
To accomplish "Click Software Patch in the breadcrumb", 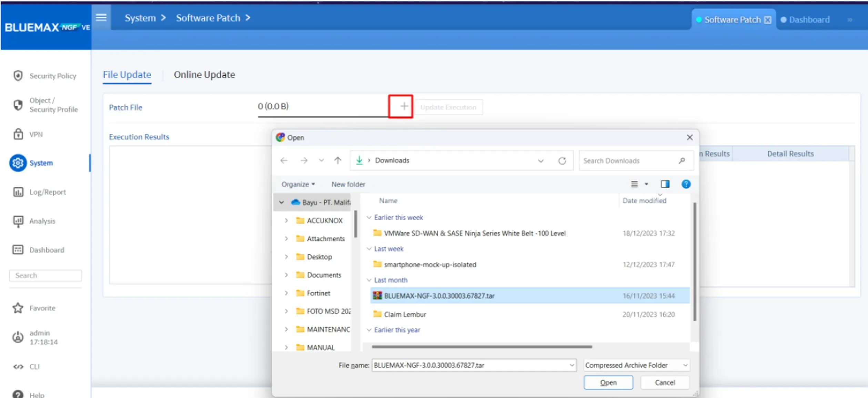I will (x=208, y=18).
